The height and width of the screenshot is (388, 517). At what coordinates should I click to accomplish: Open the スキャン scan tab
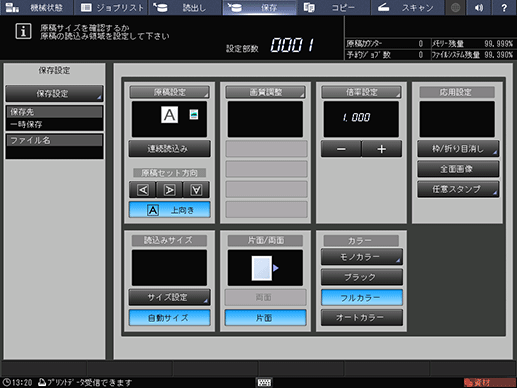(x=407, y=7)
